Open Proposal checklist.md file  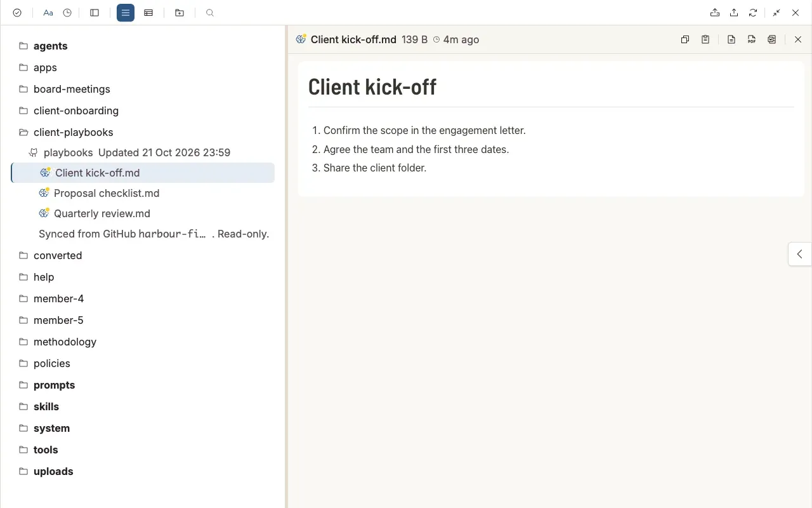tap(143, 193)
